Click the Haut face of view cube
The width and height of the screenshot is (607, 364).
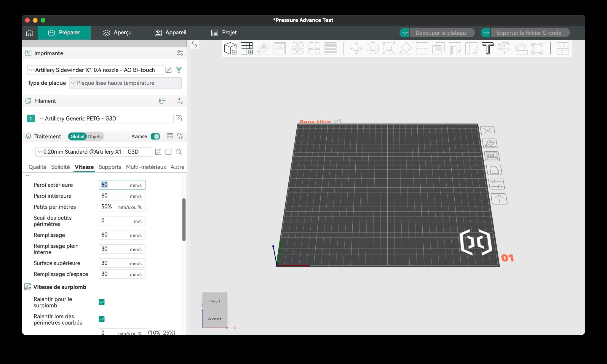tap(215, 301)
